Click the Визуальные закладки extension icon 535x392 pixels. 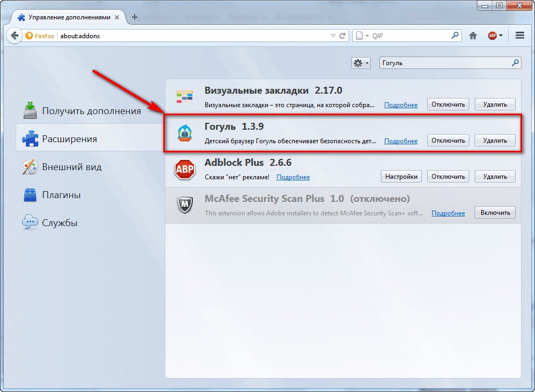185,97
